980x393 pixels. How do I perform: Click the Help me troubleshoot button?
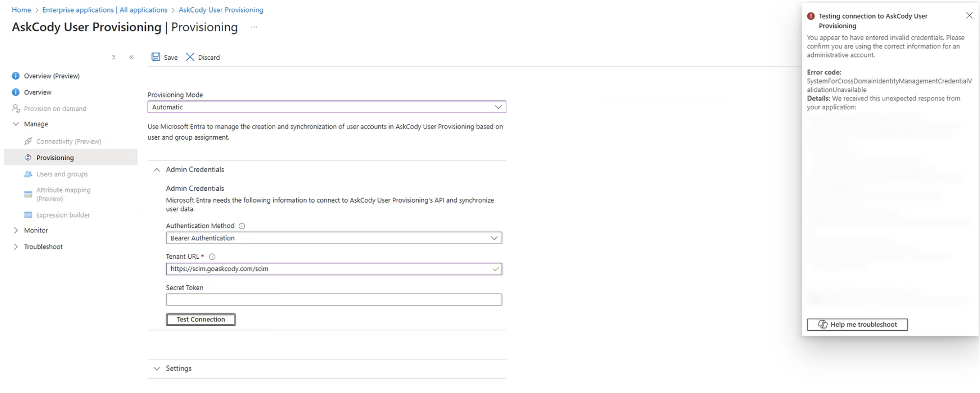[857, 324]
